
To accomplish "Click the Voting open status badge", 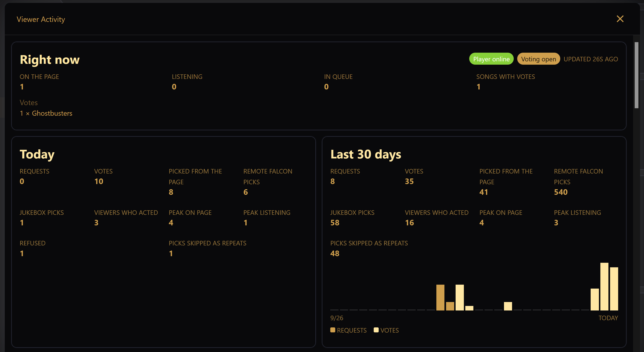I will coord(539,59).
